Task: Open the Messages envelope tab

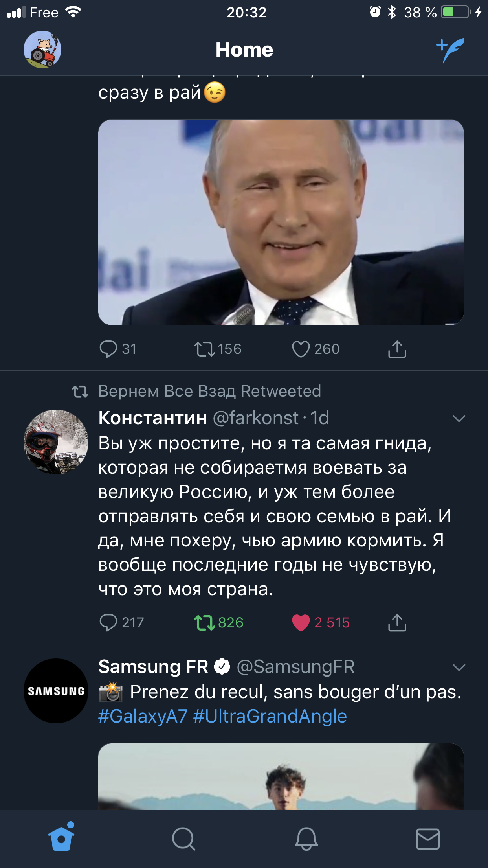Action: [427, 839]
